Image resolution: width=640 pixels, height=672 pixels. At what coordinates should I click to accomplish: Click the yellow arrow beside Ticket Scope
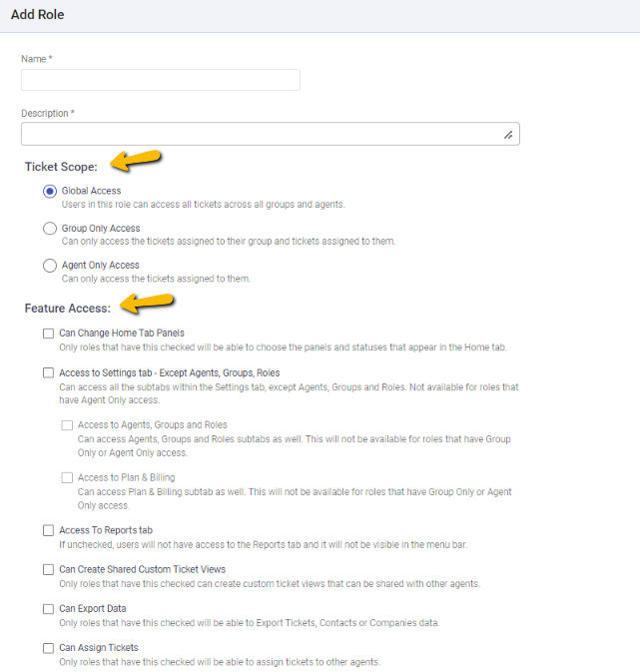[136, 160]
